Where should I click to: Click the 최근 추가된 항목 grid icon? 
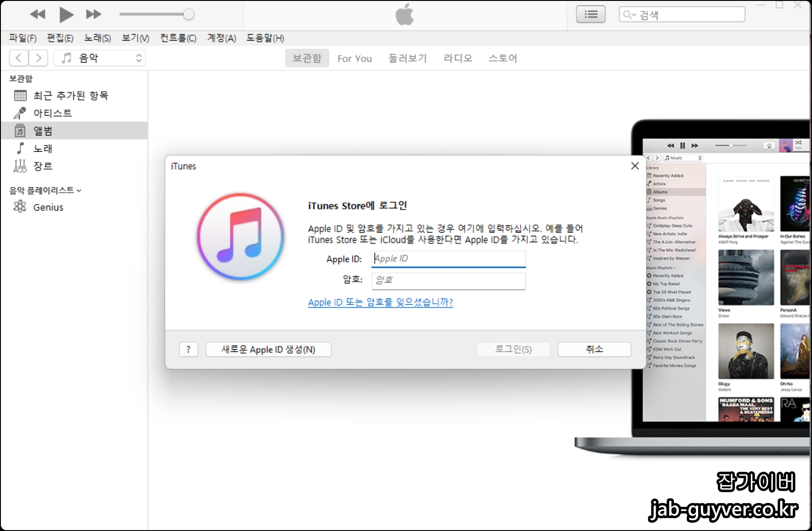(x=20, y=95)
